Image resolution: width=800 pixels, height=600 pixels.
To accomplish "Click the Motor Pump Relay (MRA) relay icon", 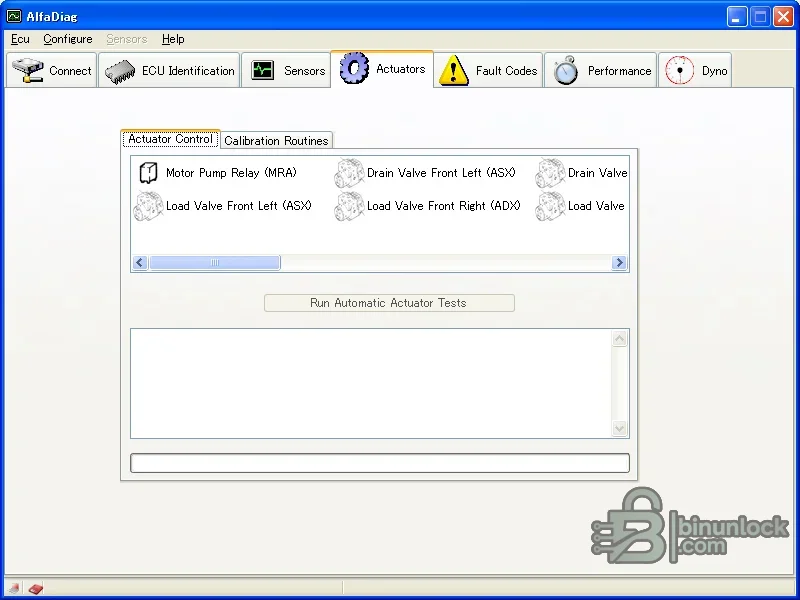I will click(x=148, y=173).
